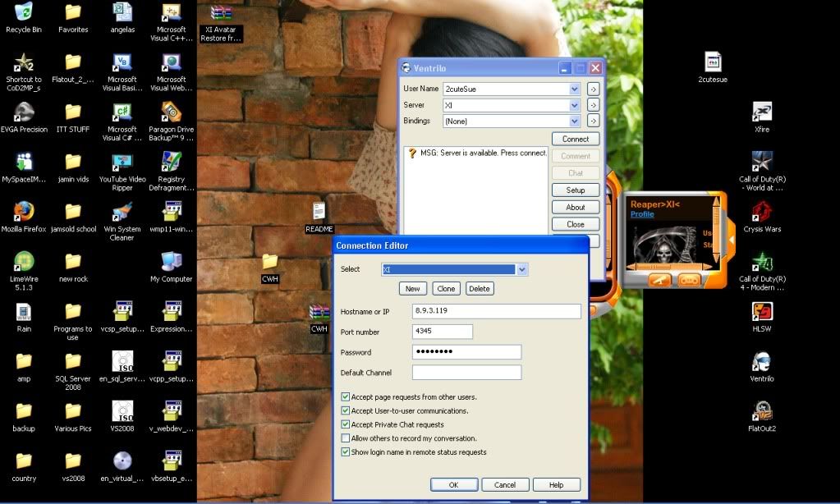Click 'MSG: Server is available' message text
This screenshot has height=504, width=840.
click(x=483, y=153)
